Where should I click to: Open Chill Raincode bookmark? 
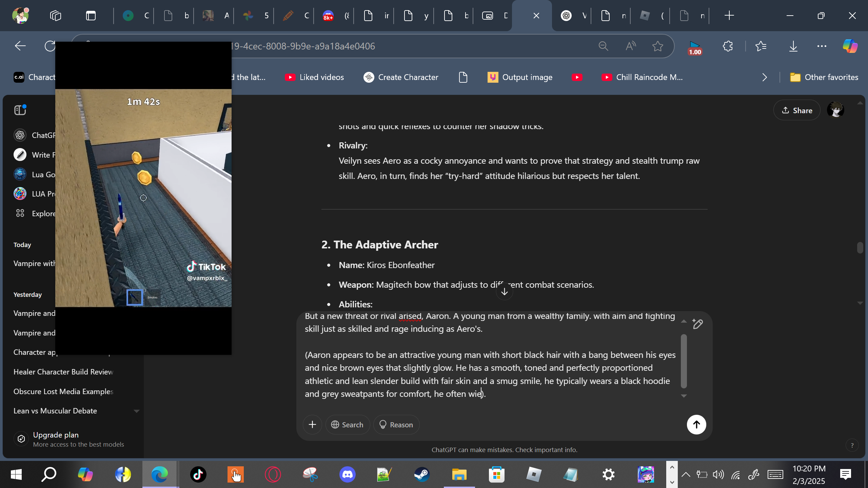tap(642, 77)
